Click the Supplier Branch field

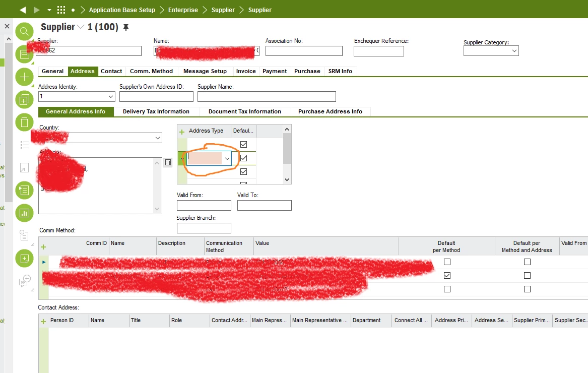(204, 228)
